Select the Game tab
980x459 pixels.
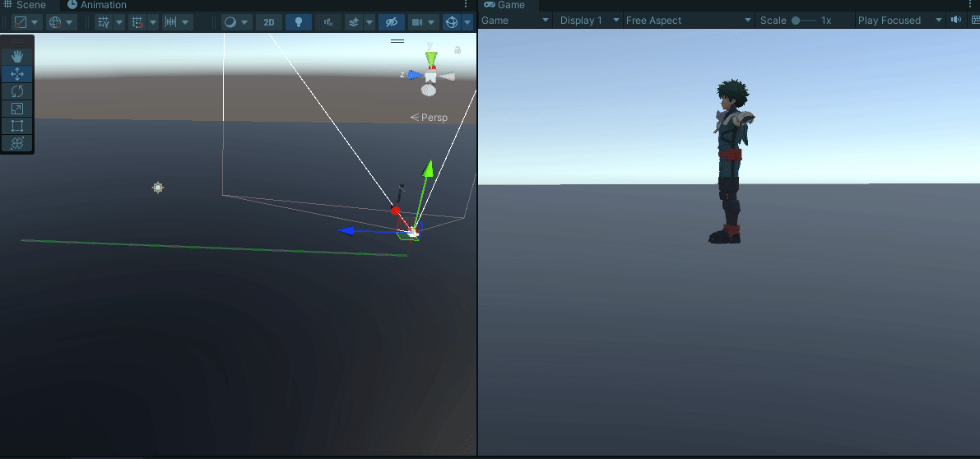505,5
